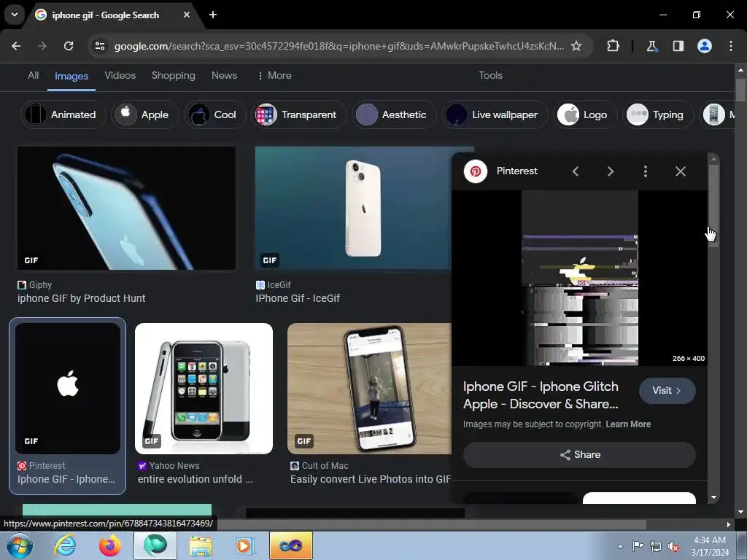Launch Firefox from taskbar
This screenshot has height=560, width=747.
coord(109,545)
